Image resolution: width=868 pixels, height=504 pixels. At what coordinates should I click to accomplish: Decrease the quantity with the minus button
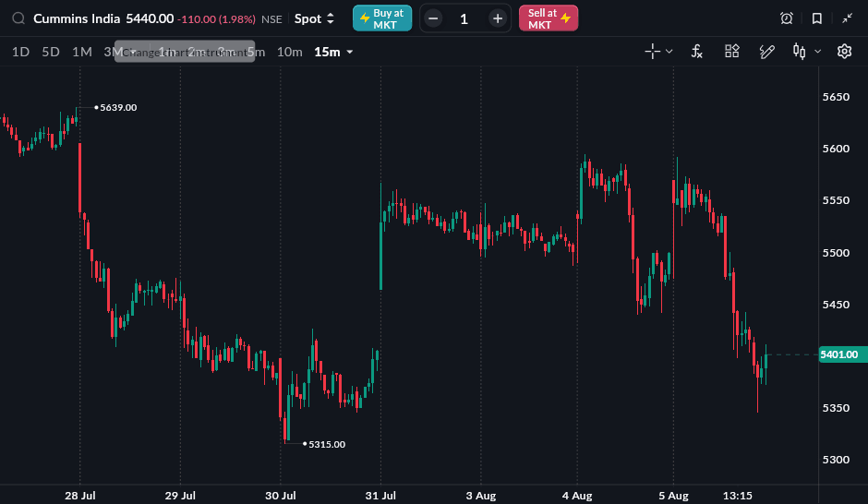pyautogui.click(x=433, y=18)
